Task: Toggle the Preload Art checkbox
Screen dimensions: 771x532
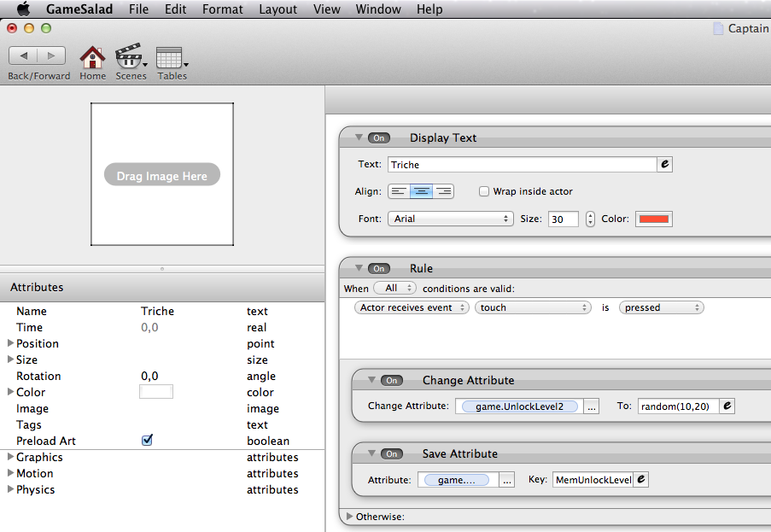Action: pyautogui.click(x=147, y=441)
